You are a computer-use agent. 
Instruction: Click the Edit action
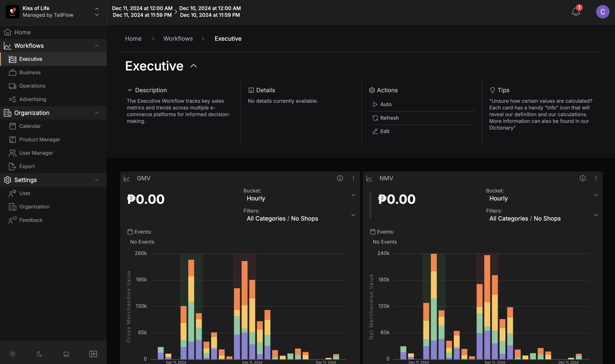(x=422, y=131)
